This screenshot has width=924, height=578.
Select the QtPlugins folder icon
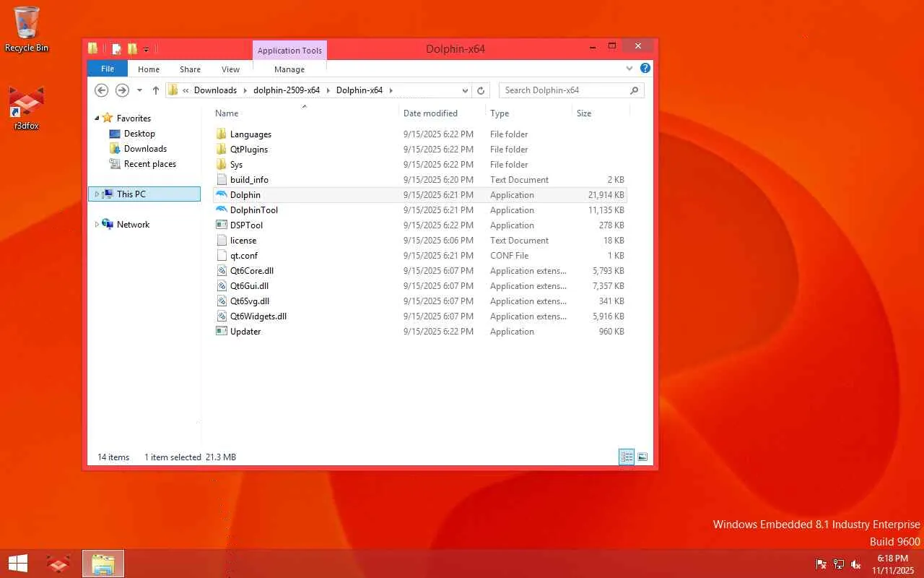222,150
